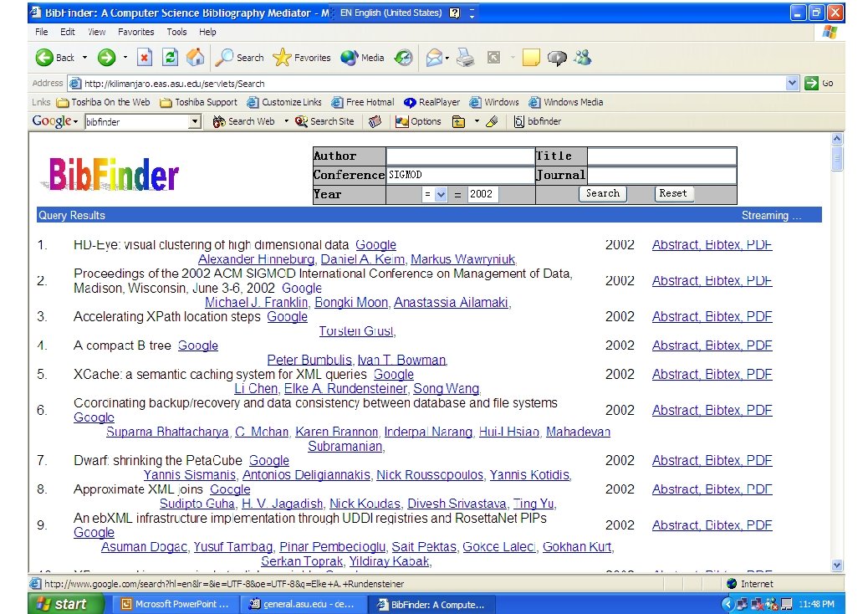Click the Go button beside address bar
The width and height of the screenshot is (868, 614).
(x=819, y=83)
